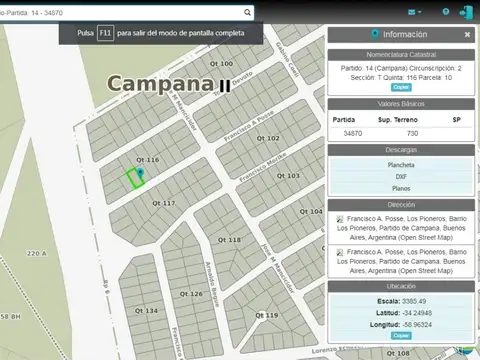480x360 pixels.
Task: Click the Escala value 3385.49
Action: tap(414, 301)
